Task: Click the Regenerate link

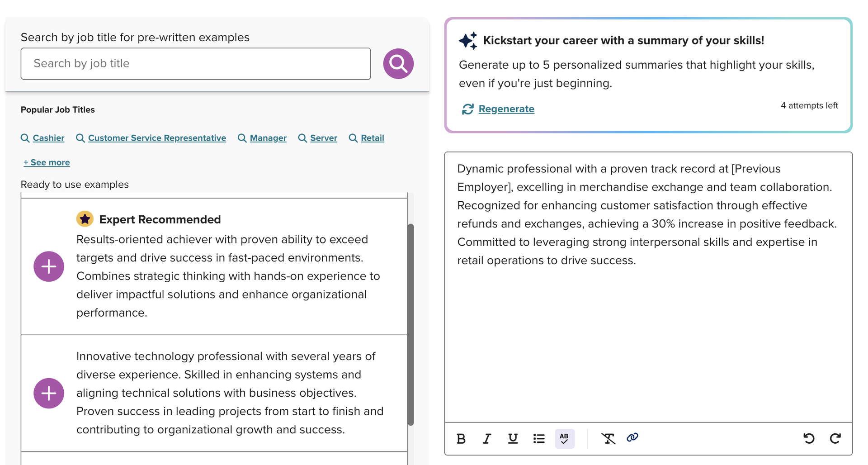Action: pos(506,109)
